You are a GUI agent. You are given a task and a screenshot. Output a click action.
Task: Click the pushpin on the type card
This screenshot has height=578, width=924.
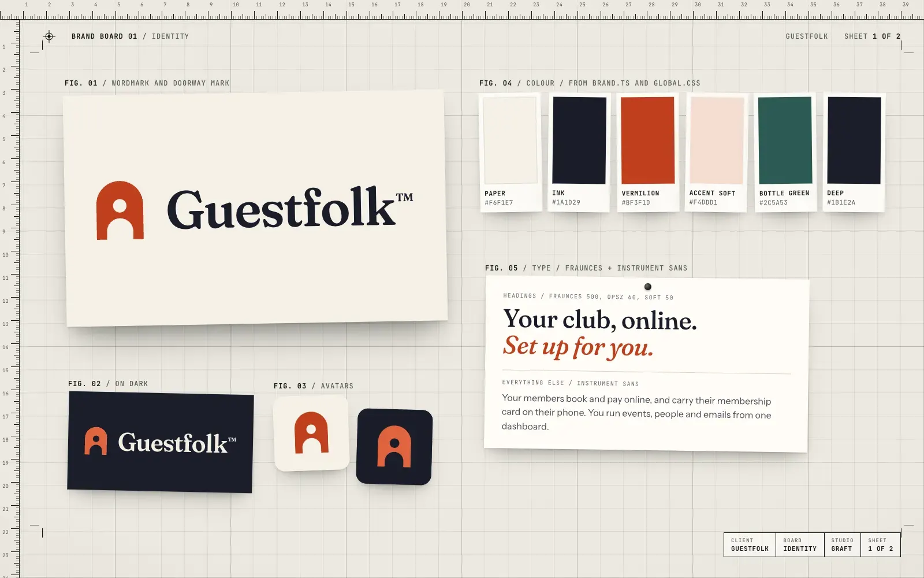(648, 287)
